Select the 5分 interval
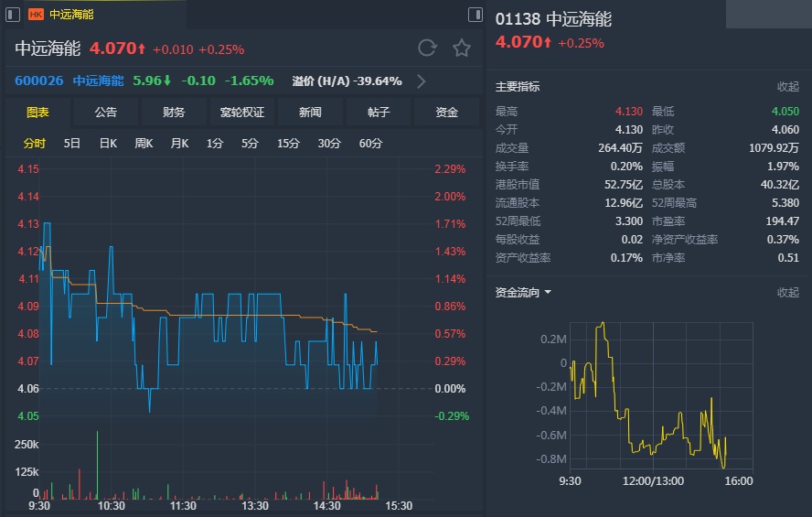This screenshot has width=812, height=517. (x=250, y=144)
